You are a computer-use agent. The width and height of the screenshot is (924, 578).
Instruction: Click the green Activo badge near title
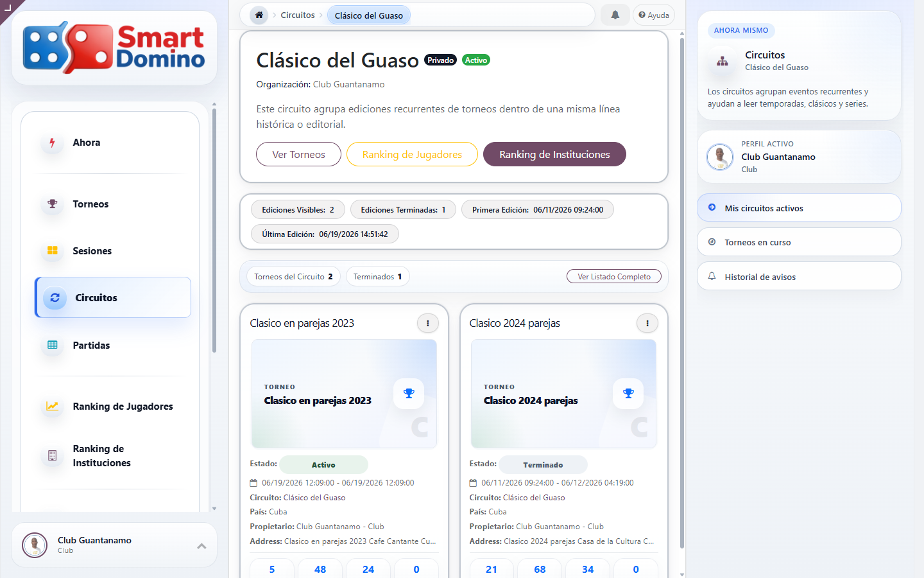coord(476,60)
